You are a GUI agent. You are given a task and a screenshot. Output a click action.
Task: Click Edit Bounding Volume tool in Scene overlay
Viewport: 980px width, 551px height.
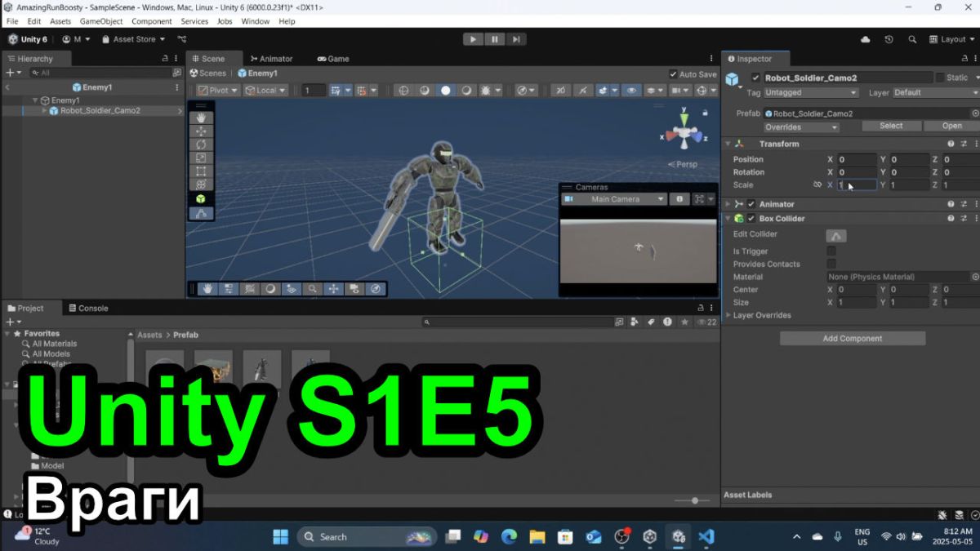pyautogui.click(x=201, y=214)
